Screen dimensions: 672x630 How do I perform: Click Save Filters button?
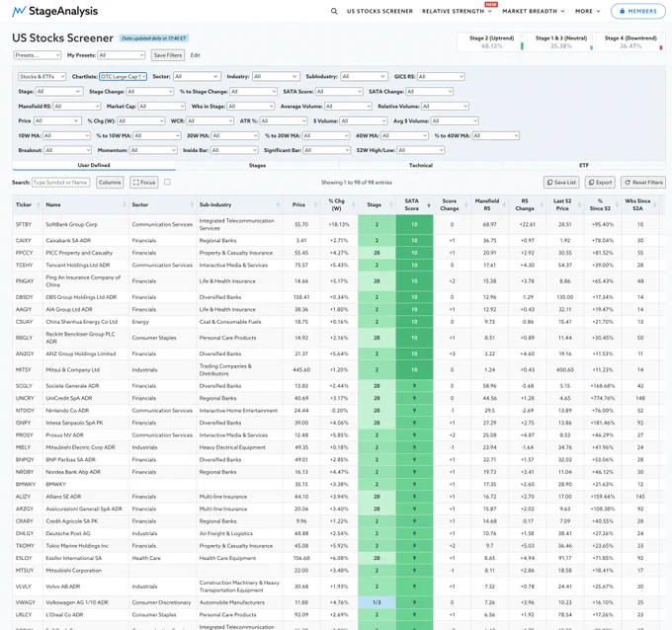(x=168, y=55)
